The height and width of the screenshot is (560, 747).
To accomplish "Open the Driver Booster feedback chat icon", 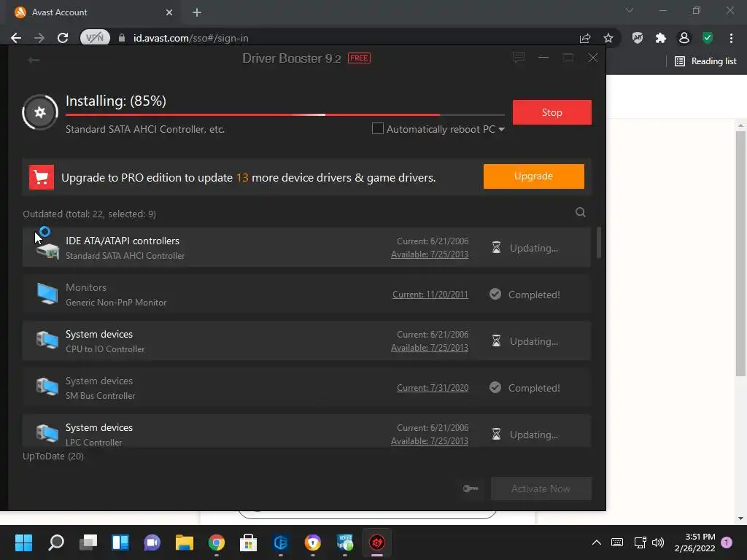I will 519,58.
